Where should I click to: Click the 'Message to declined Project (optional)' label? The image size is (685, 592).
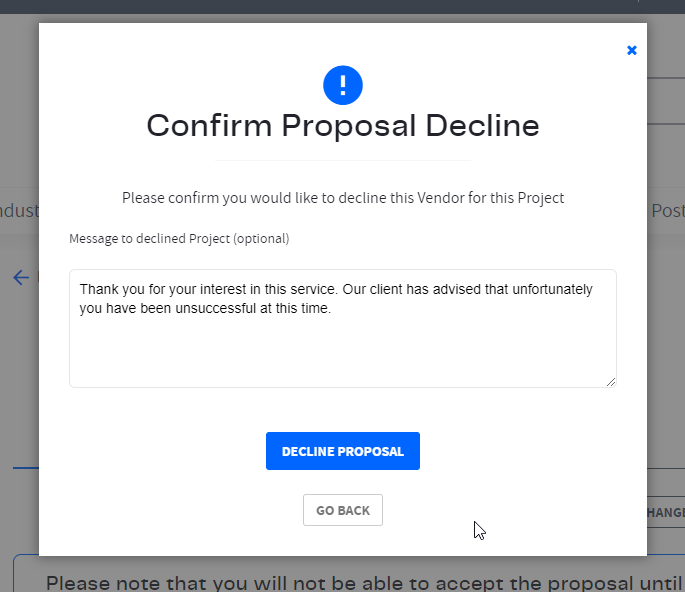click(x=179, y=239)
